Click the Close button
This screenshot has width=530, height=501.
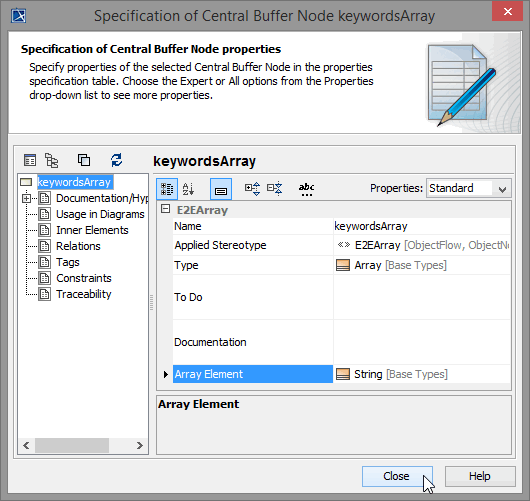point(397,476)
